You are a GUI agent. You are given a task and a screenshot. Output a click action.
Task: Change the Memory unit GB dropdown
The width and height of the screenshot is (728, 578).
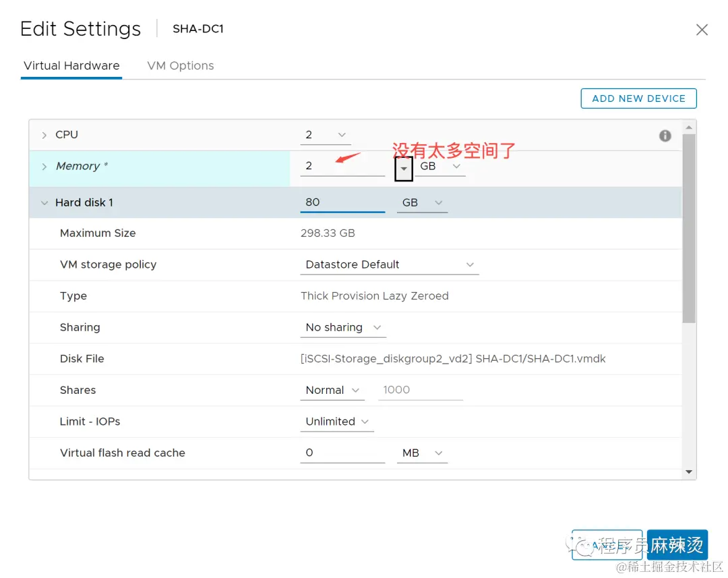click(439, 167)
